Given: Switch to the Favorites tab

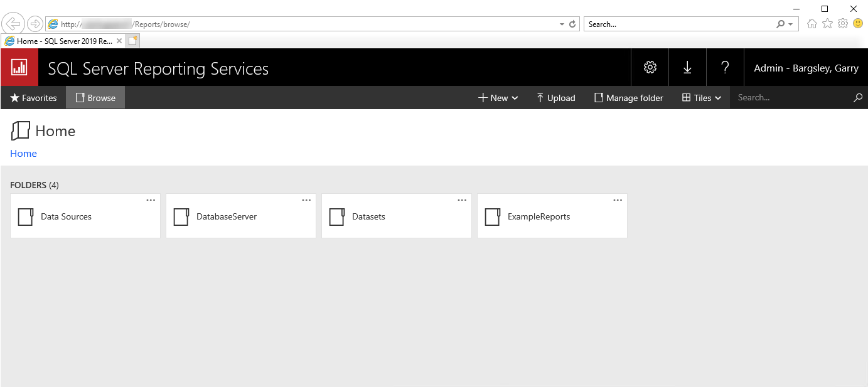Looking at the screenshot, I should pyautogui.click(x=33, y=98).
